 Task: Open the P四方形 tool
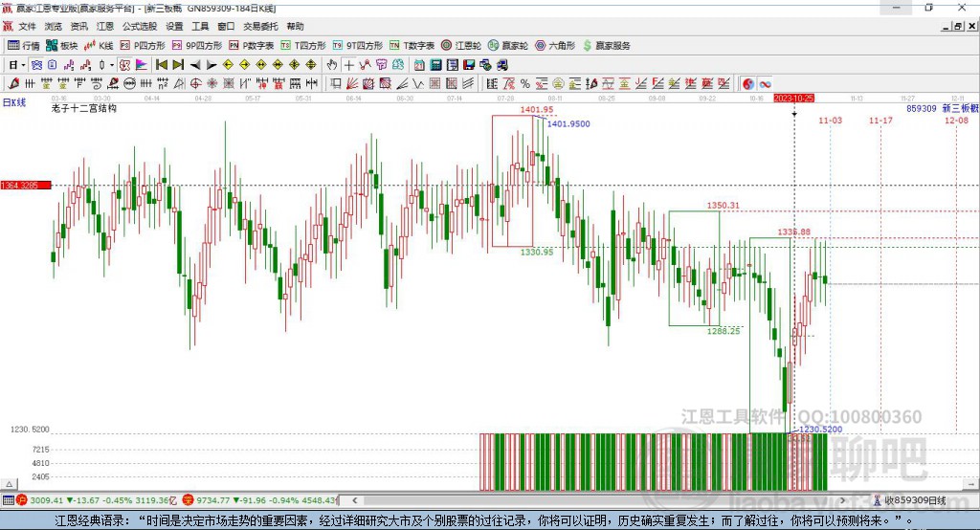click(143, 46)
